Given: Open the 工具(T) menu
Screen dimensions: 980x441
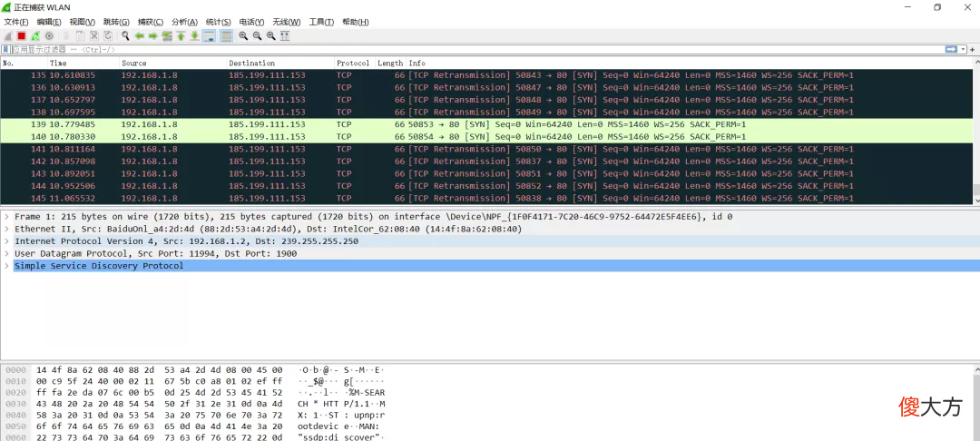Looking at the screenshot, I should point(321,22).
